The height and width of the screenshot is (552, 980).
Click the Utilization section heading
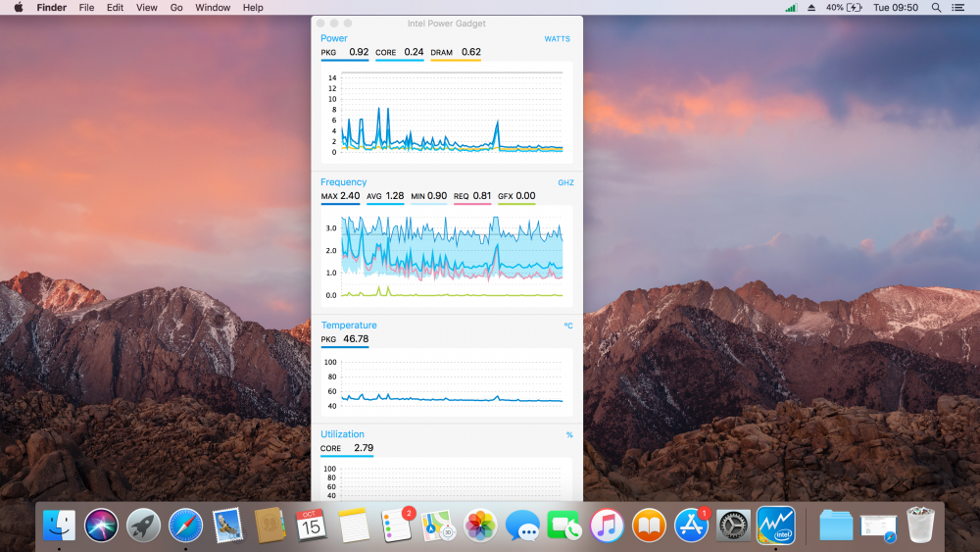(342, 433)
